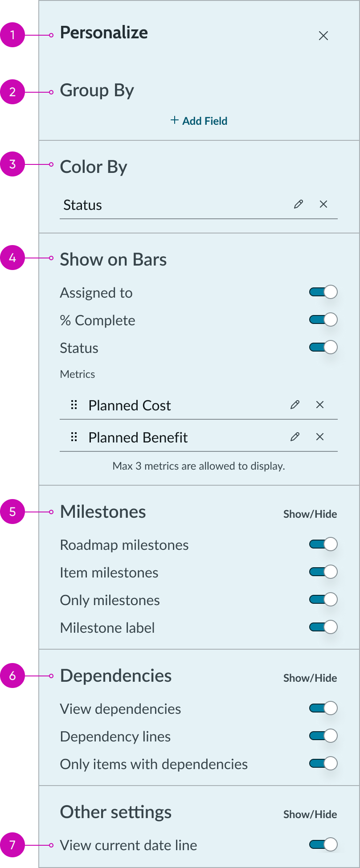Disable the Dependency lines toggle
This screenshot has height=868, width=360.
pyautogui.click(x=323, y=736)
